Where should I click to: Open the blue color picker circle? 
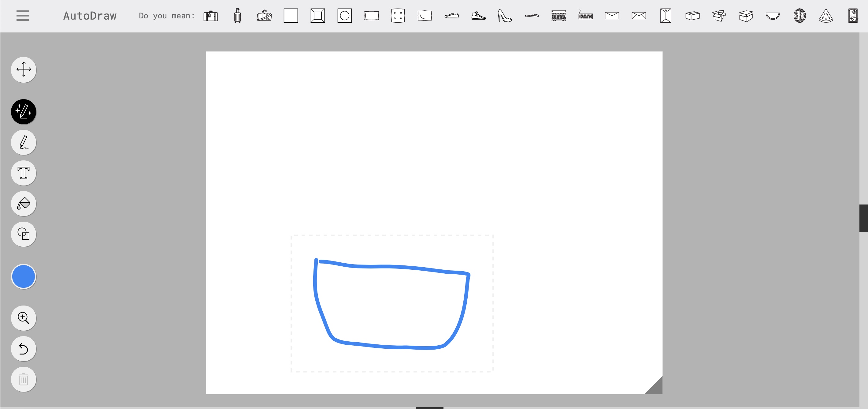tap(24, 276)
